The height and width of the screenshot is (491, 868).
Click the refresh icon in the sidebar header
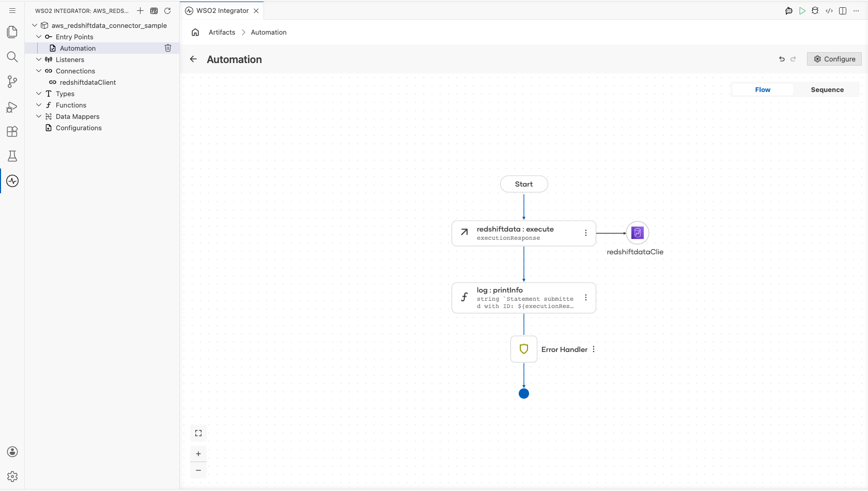coord(167,10)
